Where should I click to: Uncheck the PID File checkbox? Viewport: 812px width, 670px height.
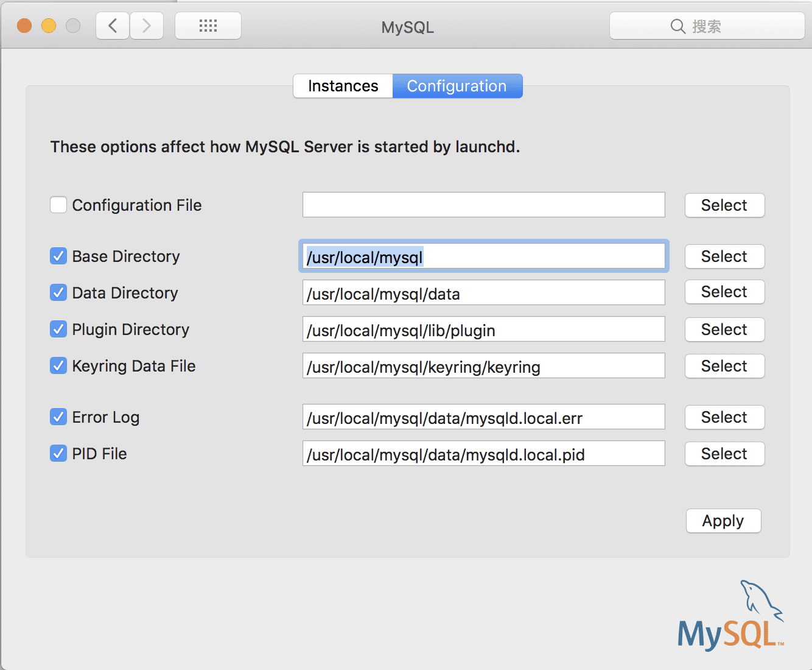[x=58, y=454]
